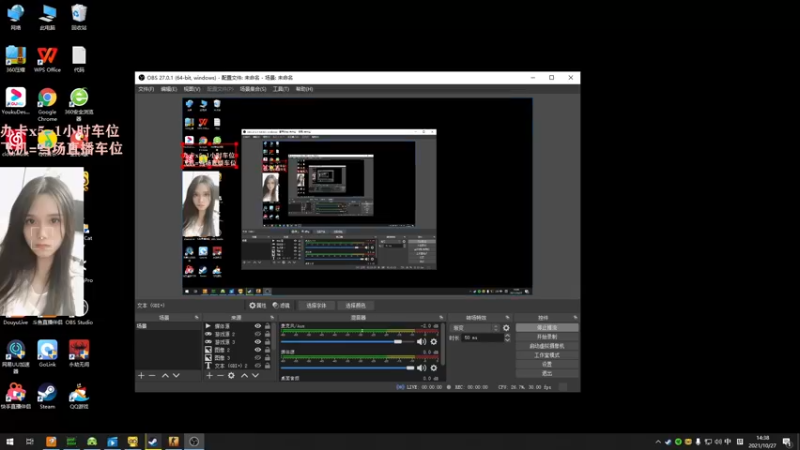Open the Properties (属性) gear in source toolbar
Screen dimensions: 800x450
(258, 305)
